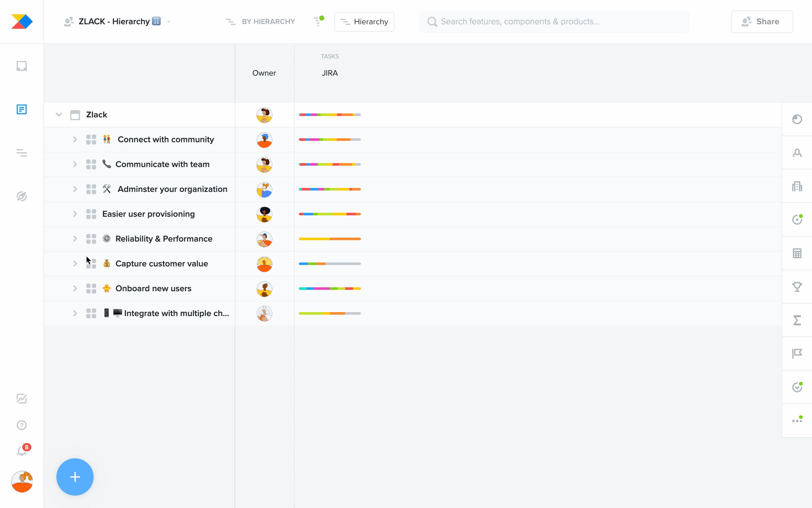Click the Share button

pyautogui.click(x=762, y=21)
